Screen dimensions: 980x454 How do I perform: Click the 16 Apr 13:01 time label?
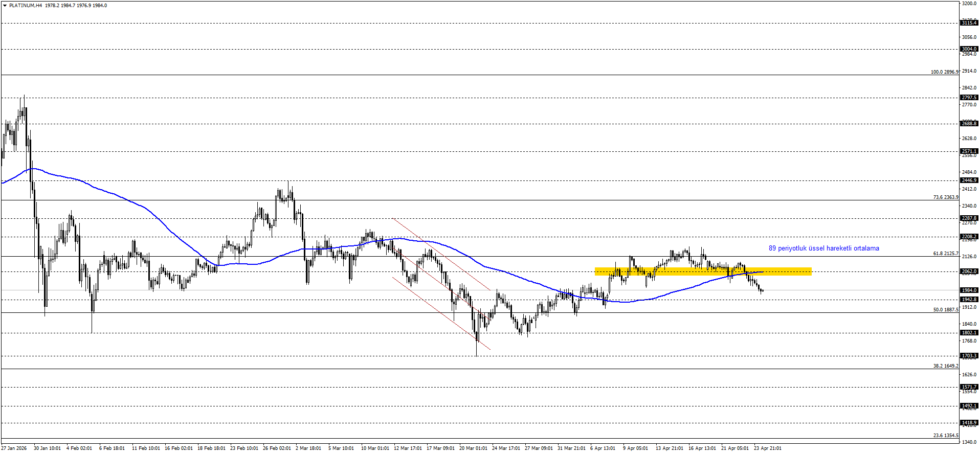(x=702, y=448)
